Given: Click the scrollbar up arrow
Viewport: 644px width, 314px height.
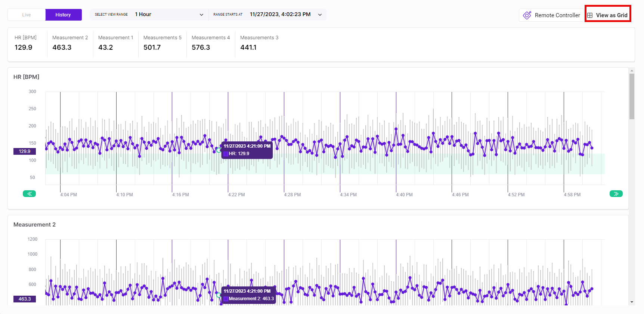Looking at the screenshot, I should click(x=632, y=70).
